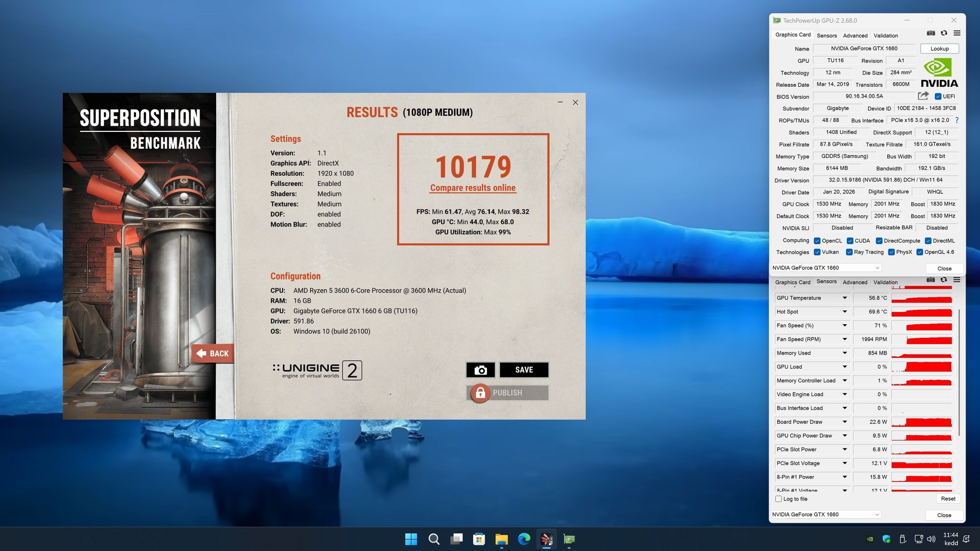Open the GPU-Z hamburger menu icon

(957, 33)
